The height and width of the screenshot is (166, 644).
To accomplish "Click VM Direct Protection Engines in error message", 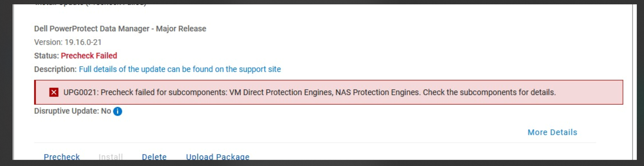I will (x=281, y=92).
